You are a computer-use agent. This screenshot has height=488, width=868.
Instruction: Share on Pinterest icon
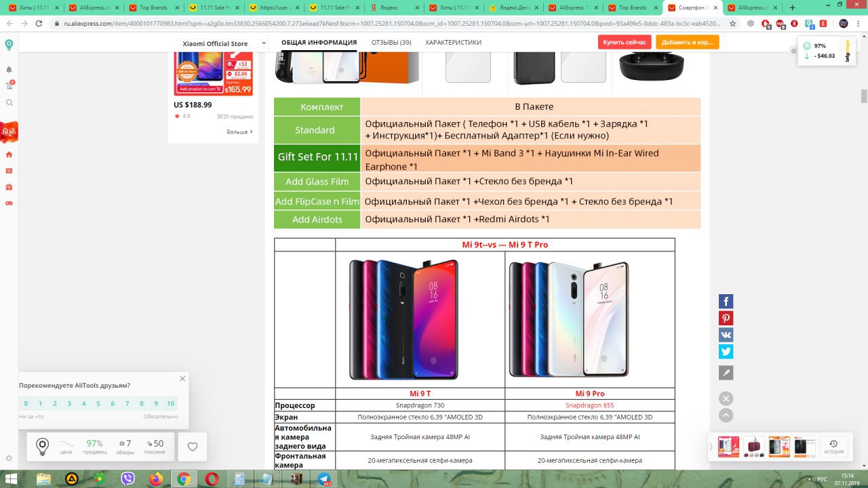pos(726,319)
